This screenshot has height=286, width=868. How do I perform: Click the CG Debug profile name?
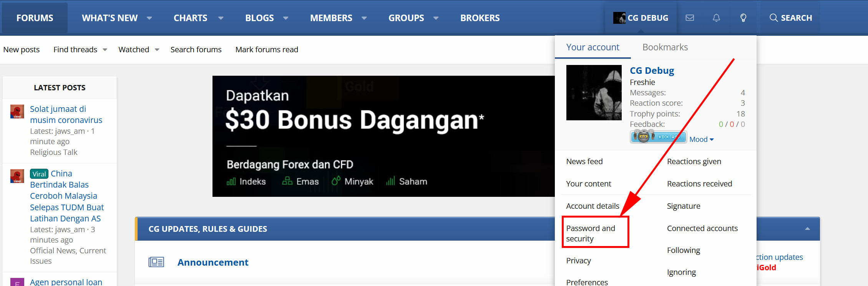(x=652, y=71)
